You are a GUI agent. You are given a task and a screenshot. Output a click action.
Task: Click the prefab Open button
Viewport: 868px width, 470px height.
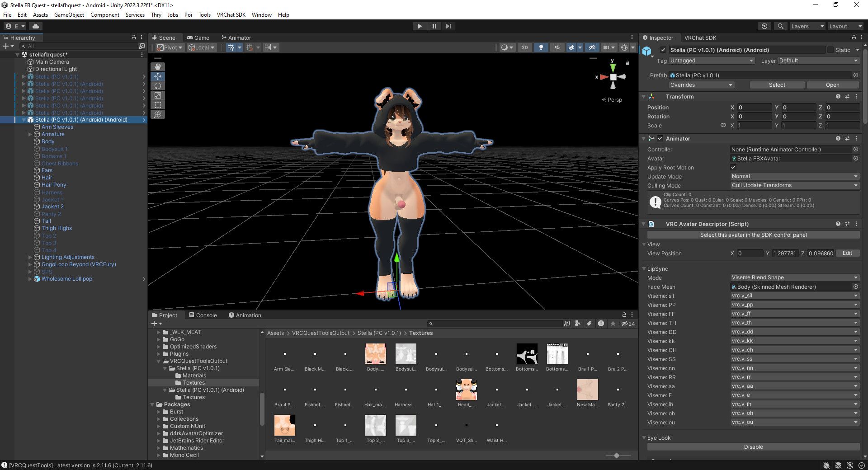coord(833,85)
